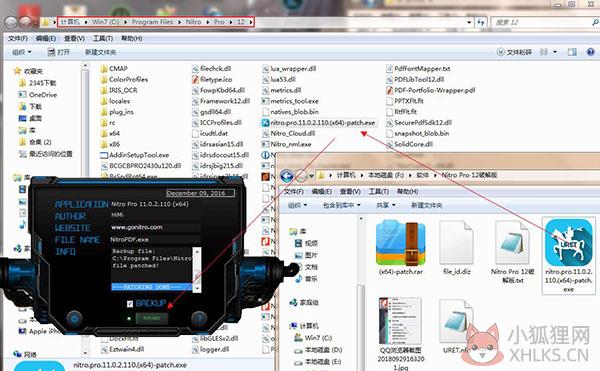Click the back arrow in second Explorer window

(x=287, y=176)
